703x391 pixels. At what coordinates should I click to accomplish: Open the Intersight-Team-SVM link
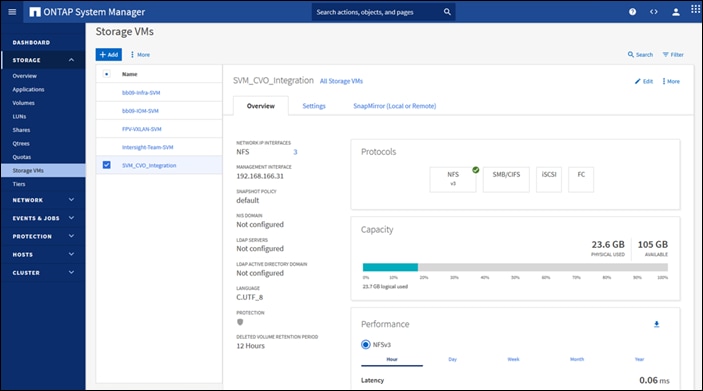point(148,147)
